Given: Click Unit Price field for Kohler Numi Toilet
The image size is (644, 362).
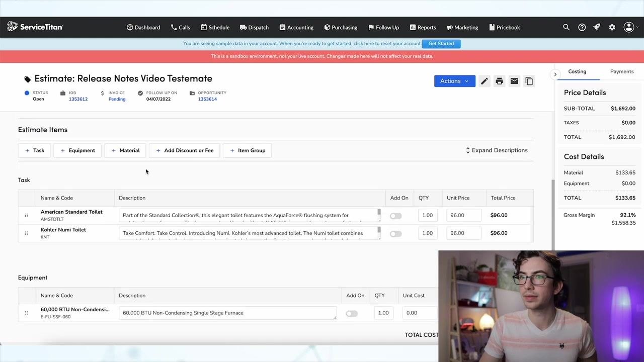Looking at the screenshot, I should [x=464, y=233].
